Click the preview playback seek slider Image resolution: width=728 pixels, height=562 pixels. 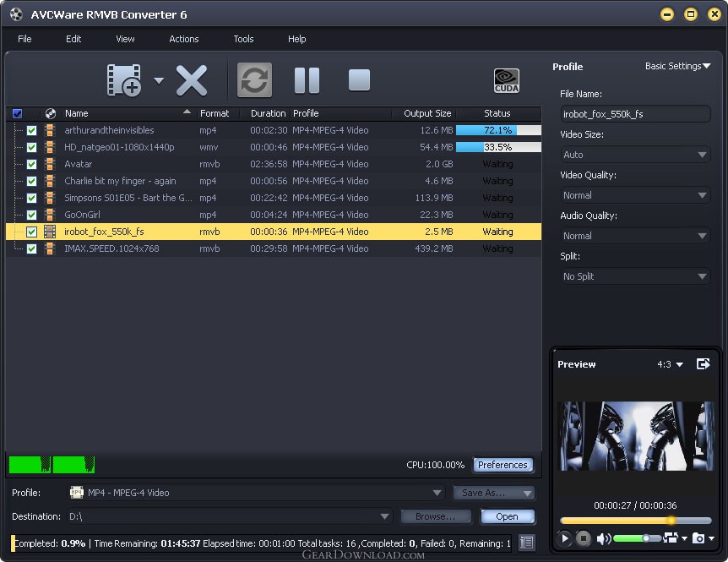click(635, 521)
